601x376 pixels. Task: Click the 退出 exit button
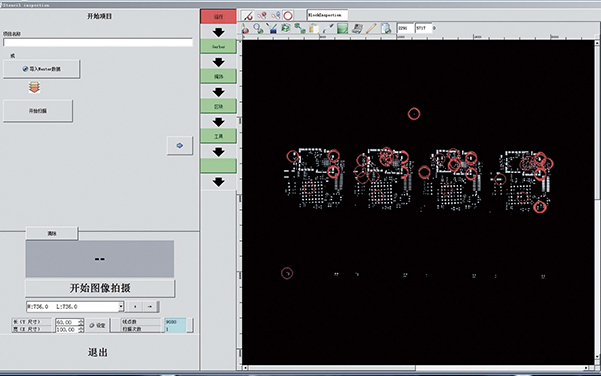98,352
